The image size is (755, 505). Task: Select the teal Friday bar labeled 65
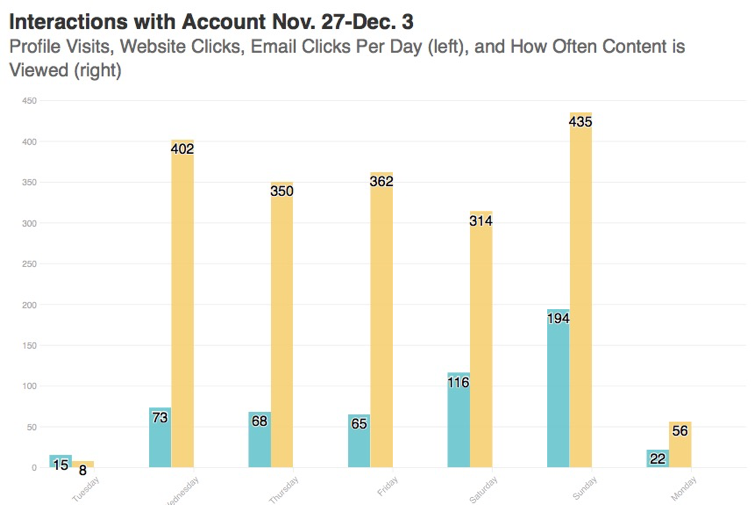pos(359,441)
